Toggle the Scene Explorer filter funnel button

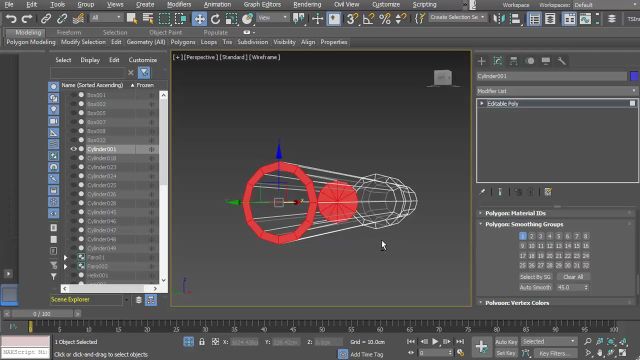[144, 73]
